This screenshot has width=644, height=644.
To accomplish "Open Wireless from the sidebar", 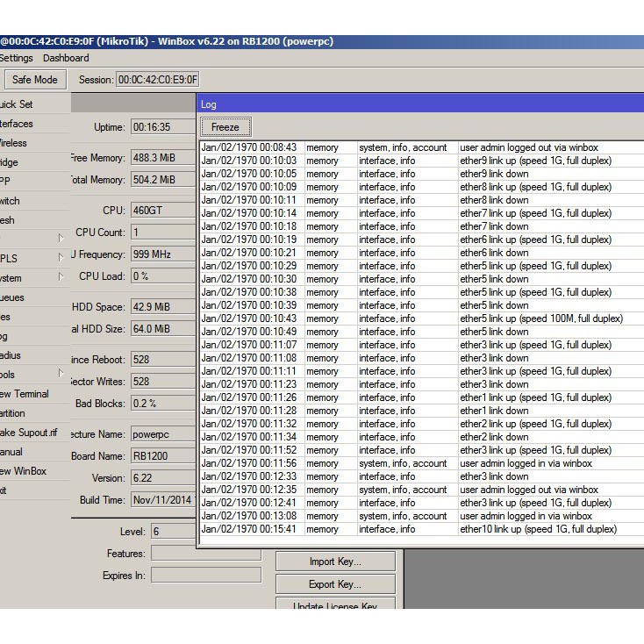I will point(13,143).
